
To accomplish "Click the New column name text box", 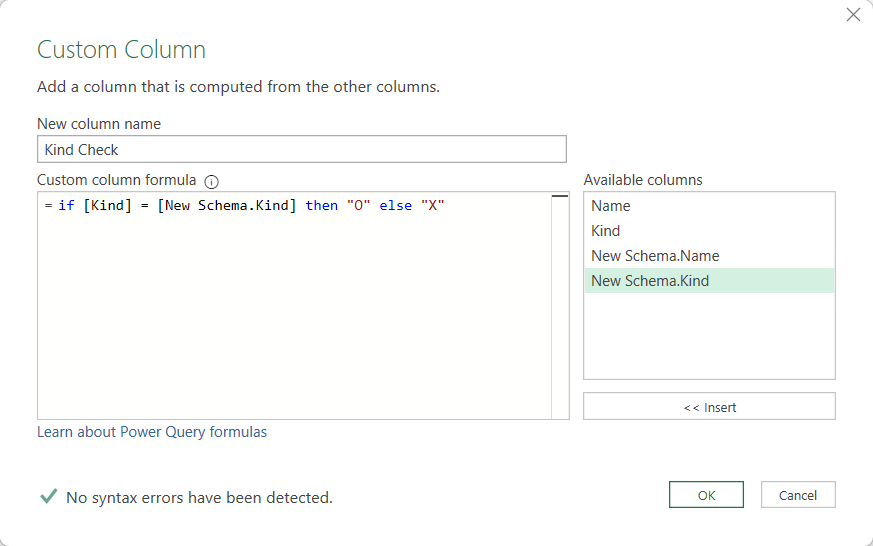I will tap(301, 149).
